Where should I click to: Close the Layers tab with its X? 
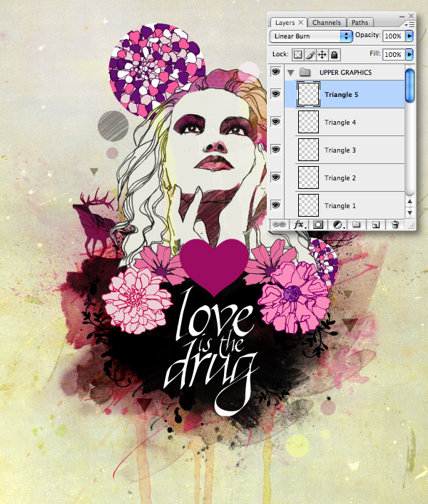pos(300,22)
